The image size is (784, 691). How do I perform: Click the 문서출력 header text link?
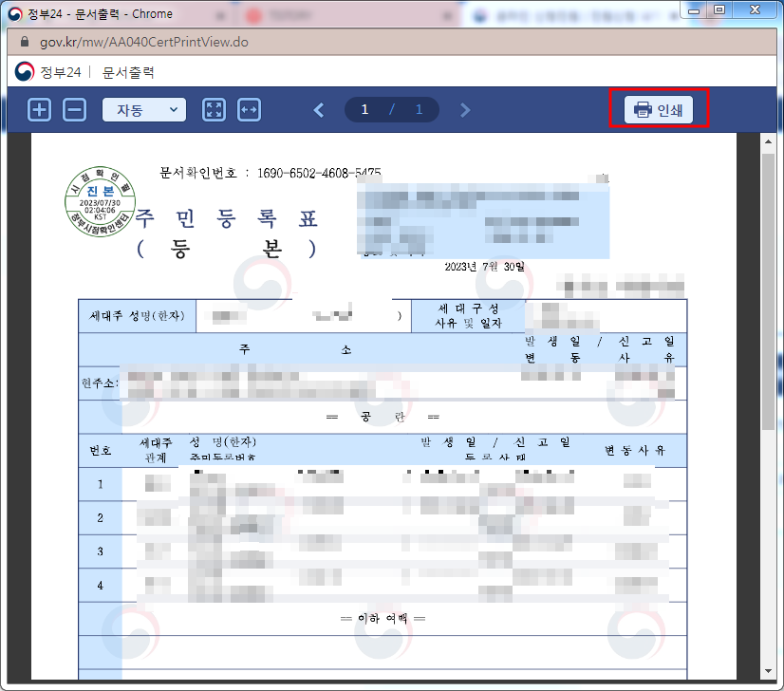(129, 71)
